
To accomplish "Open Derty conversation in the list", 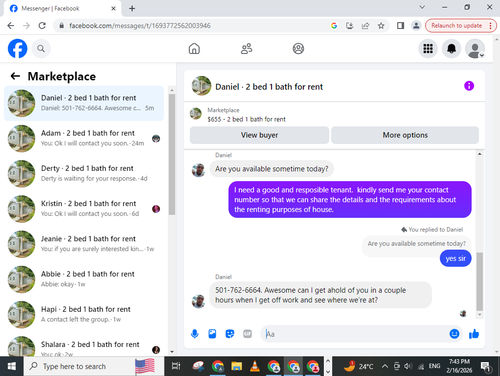I will click(x=84, y=173).
